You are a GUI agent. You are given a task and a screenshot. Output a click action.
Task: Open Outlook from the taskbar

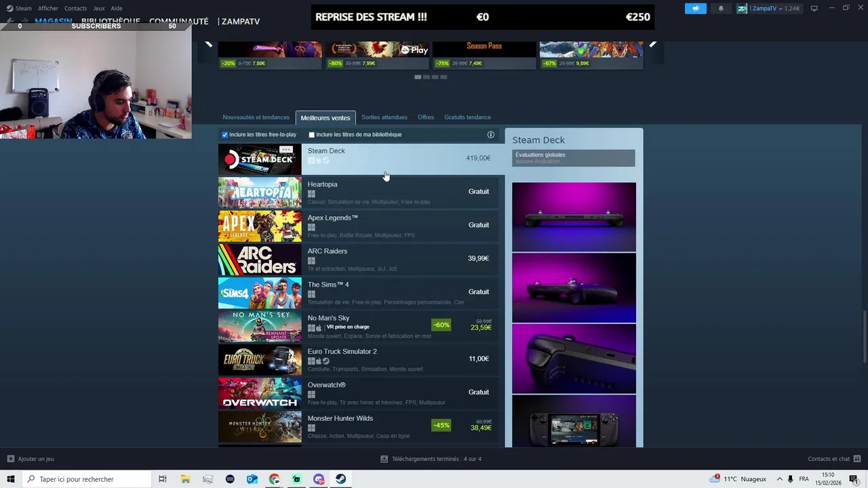coord(252,479)
